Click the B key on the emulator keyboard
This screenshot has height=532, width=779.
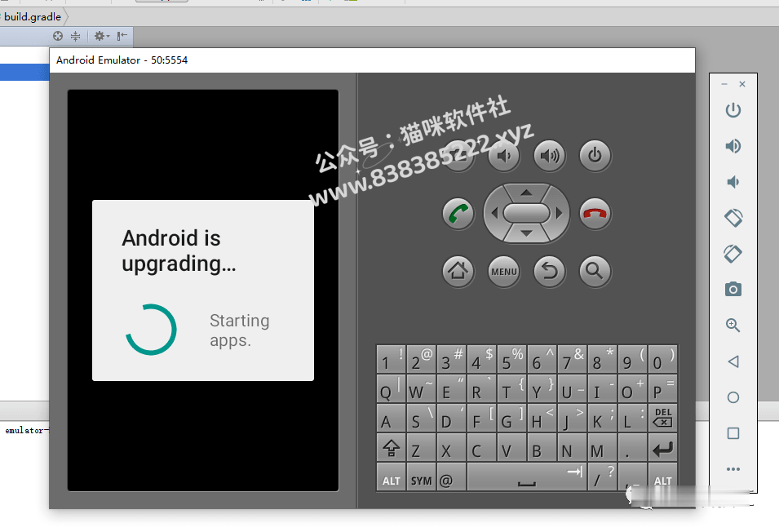tap(542, 448)
